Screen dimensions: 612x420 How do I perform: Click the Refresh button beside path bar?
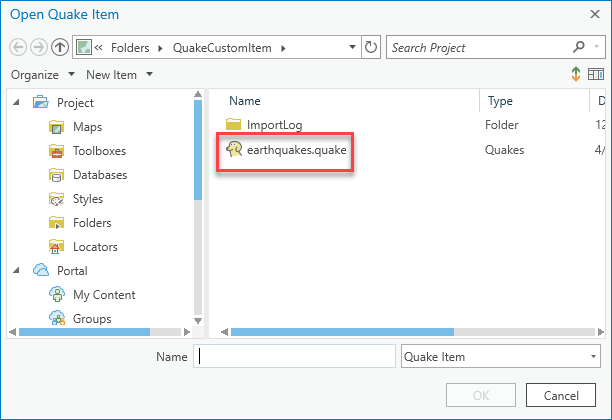pyautogui.click(x=371, y=47)
